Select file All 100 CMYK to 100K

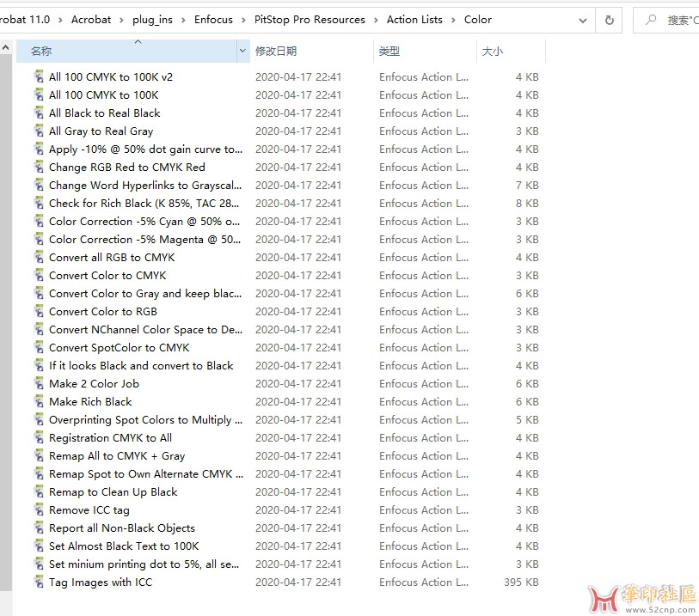104,95
